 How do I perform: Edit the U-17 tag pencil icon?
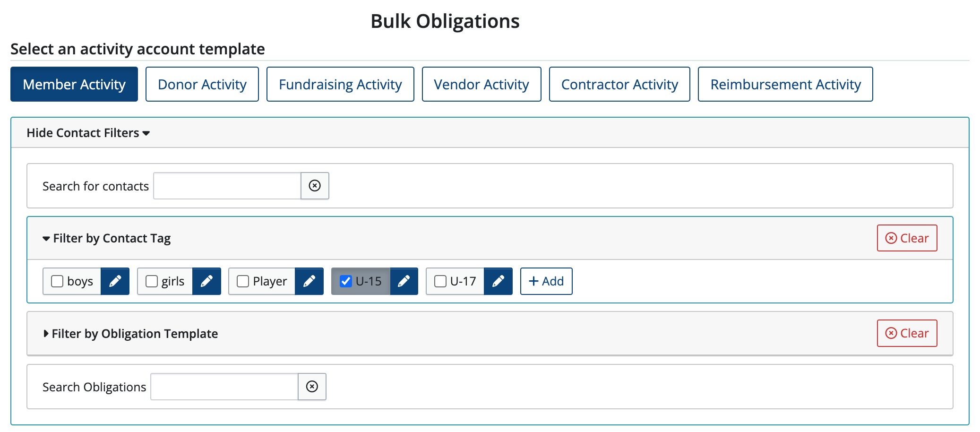click(x=498, y=281)
